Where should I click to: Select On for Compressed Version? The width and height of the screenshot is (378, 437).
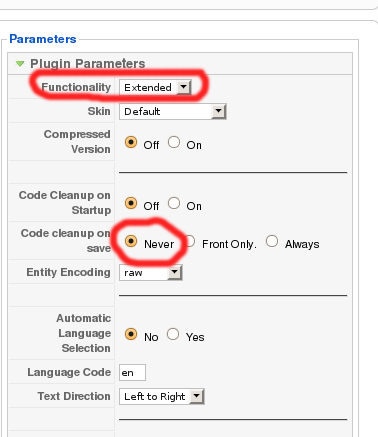pyautogui.click(x=174, y=142)
